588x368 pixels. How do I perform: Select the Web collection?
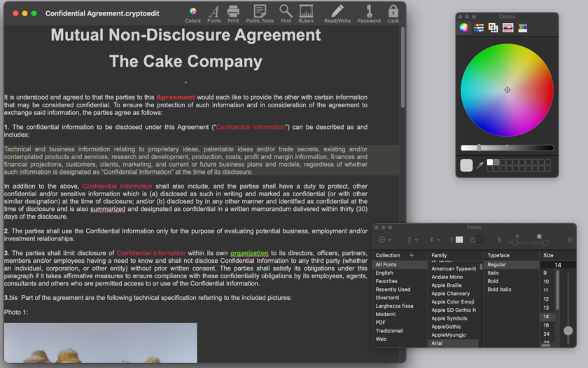pos(400,339)
